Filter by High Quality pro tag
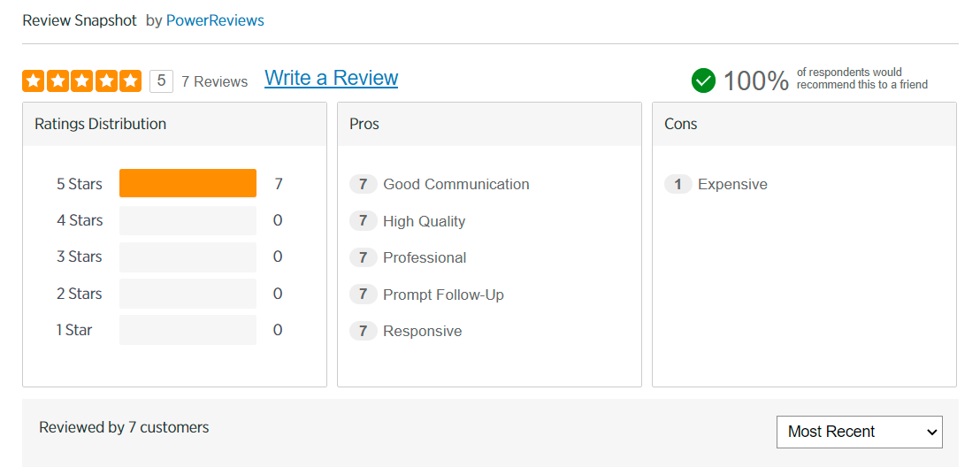The image size is (980, 467). coord(424,221)
